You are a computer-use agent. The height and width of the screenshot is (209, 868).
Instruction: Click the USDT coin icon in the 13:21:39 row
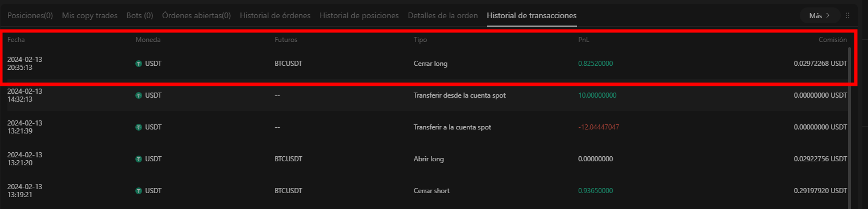(139, 127)
